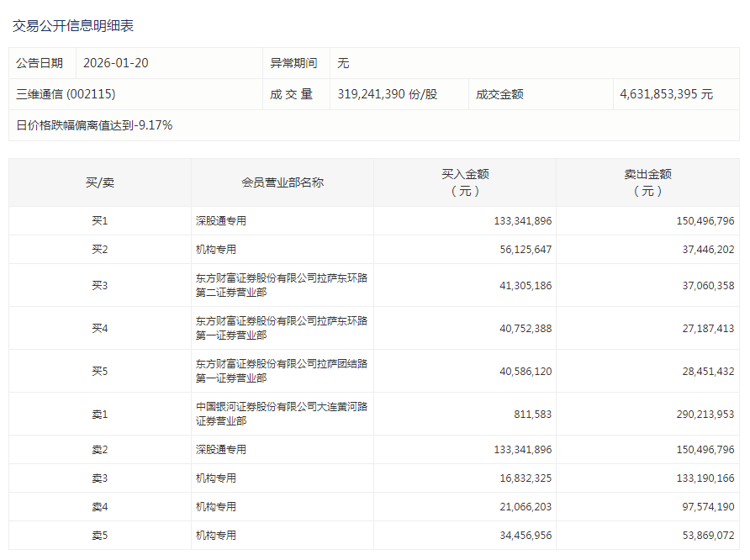
Task: Click the 日价格跌幅偏离值达到-9.17% text
Action: click(x=94, y=125)
